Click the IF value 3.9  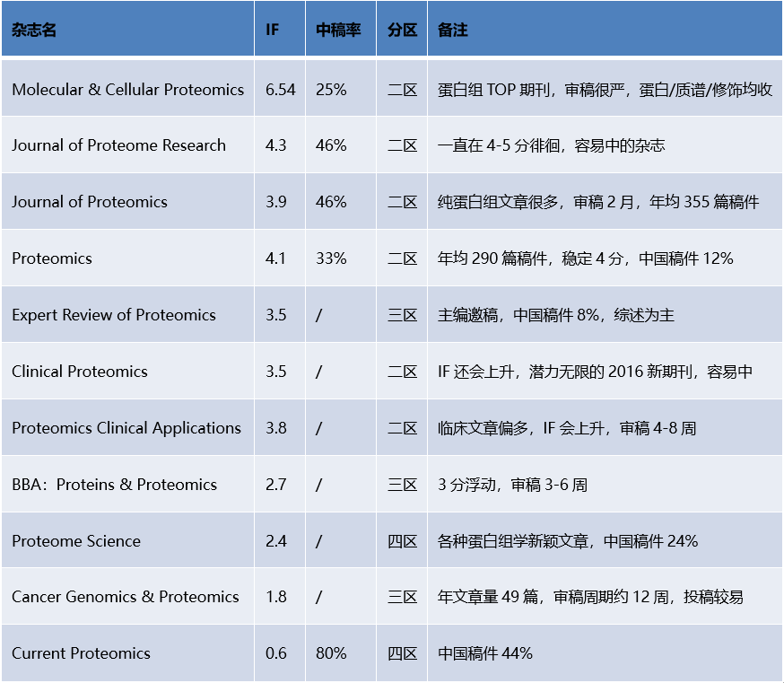[276, 202]
